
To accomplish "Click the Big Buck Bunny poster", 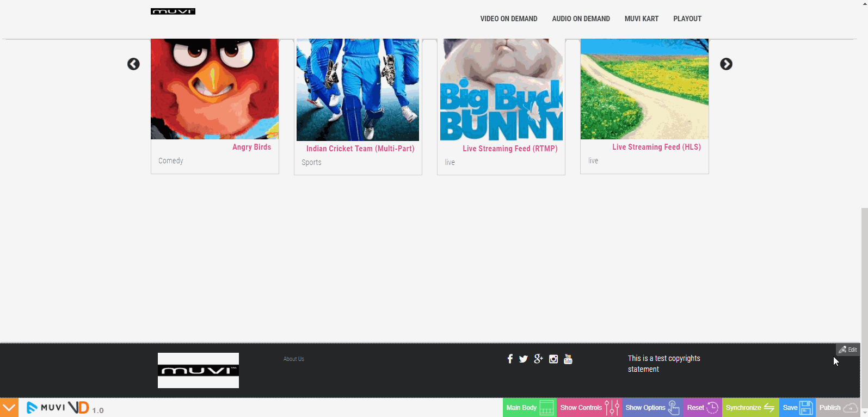I will pos(501,90).
